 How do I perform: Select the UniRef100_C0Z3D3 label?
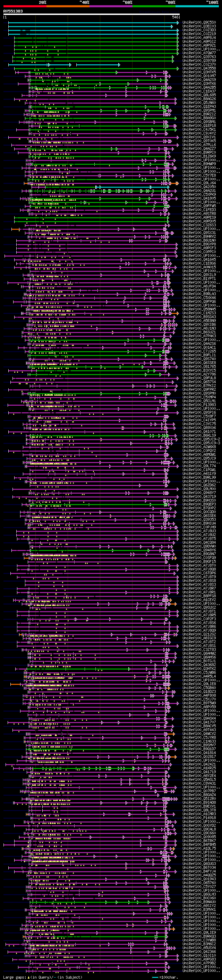coord(199,30)
